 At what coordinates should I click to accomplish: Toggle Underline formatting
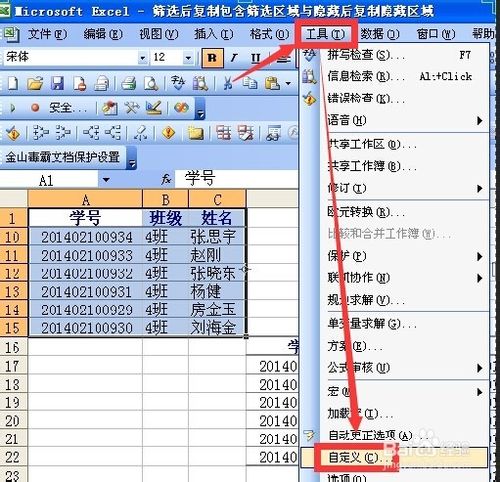tap(256, 58)
